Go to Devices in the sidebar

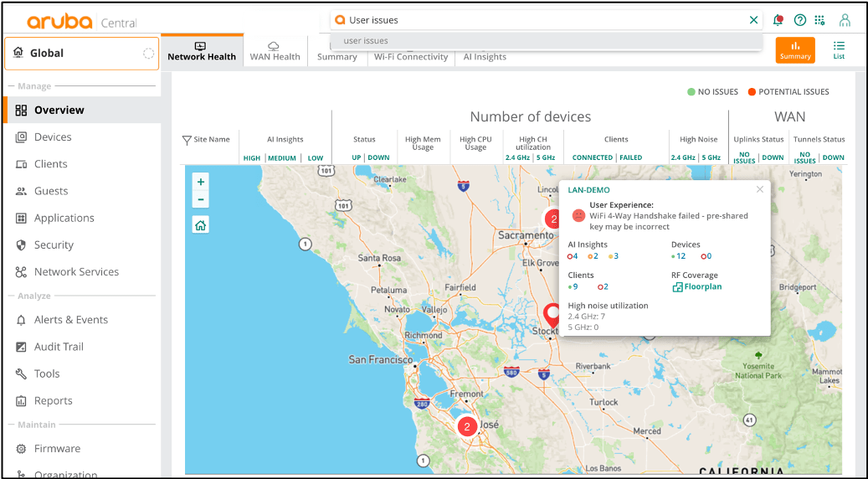(x=53, y=137)
